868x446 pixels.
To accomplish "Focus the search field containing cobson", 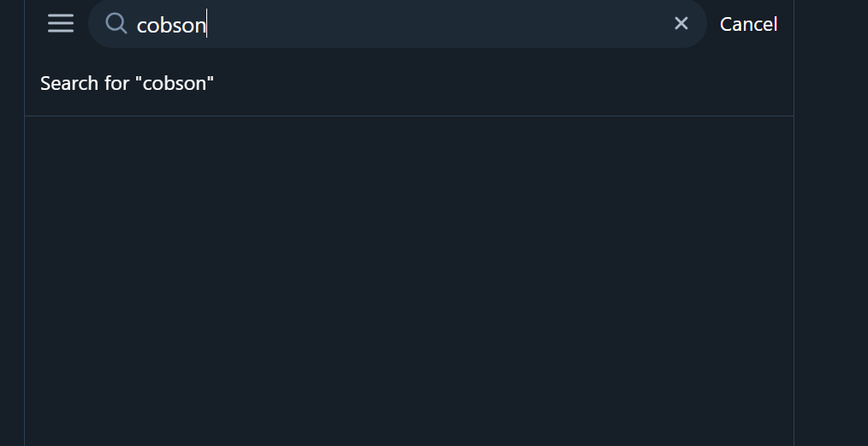I will tap(397, 24).
